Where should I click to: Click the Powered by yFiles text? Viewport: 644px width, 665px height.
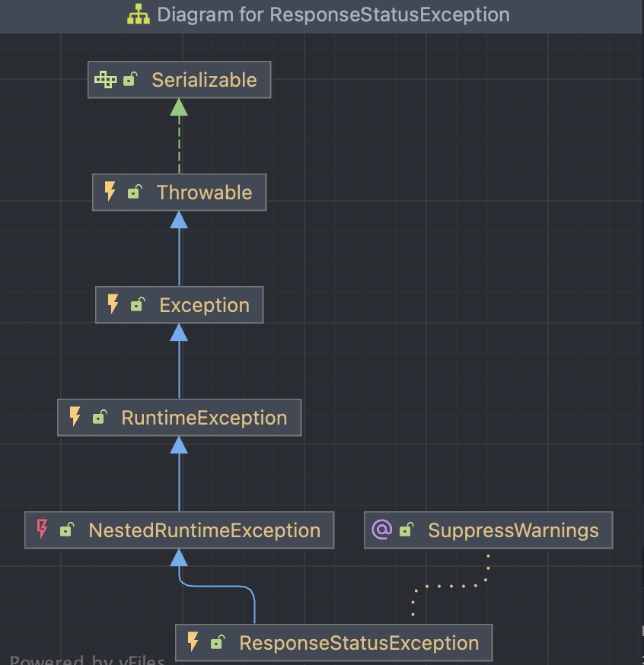88,660
